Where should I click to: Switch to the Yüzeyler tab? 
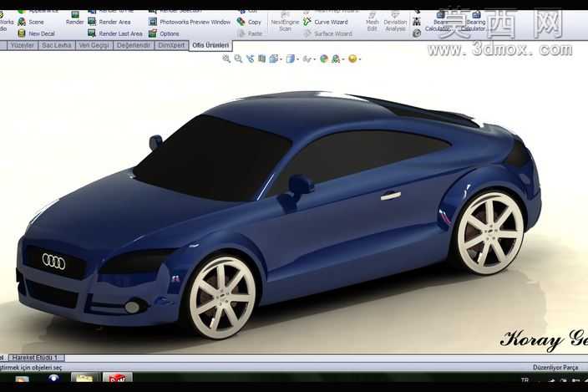[x=23, y=45]
